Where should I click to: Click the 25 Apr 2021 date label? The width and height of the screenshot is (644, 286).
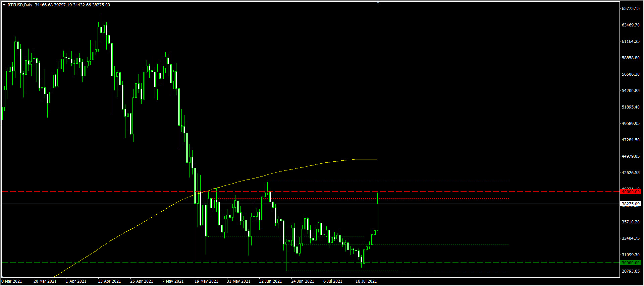(142, 281)
